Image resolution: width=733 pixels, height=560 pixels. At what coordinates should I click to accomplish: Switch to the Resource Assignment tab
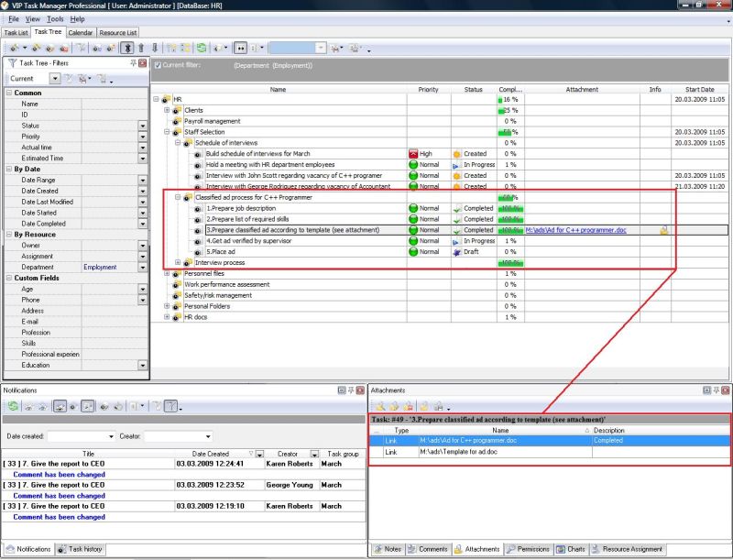626,549
